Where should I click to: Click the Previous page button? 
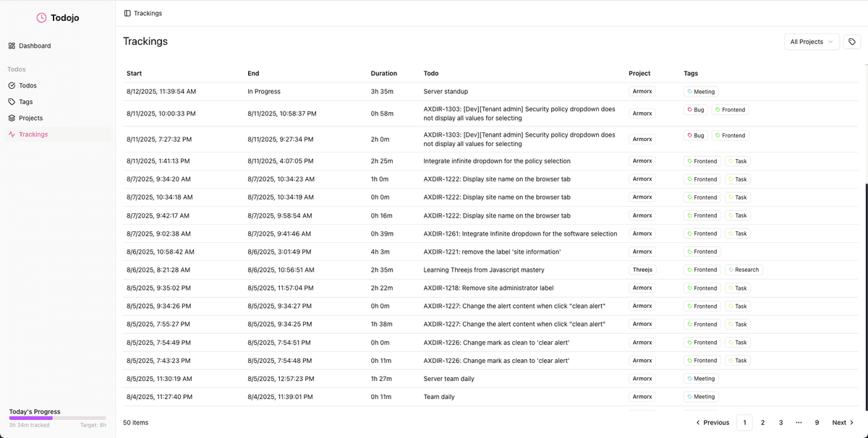coord(712,422)
